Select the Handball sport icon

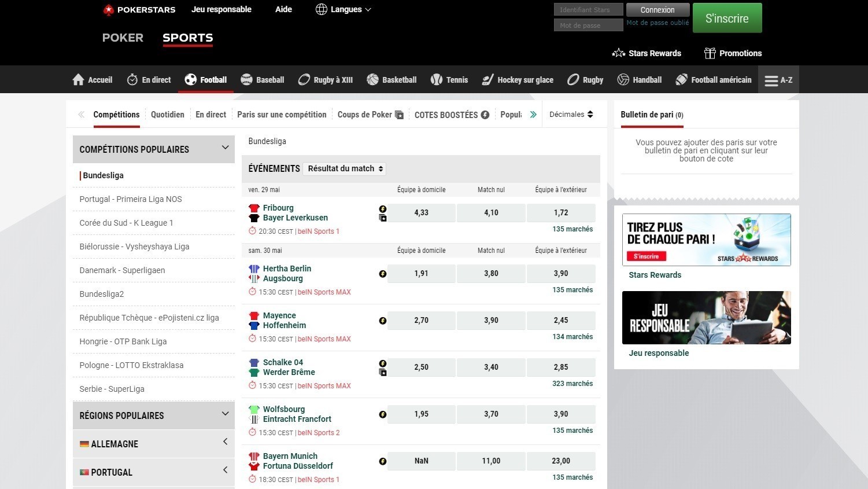click(x=623, y=80)
